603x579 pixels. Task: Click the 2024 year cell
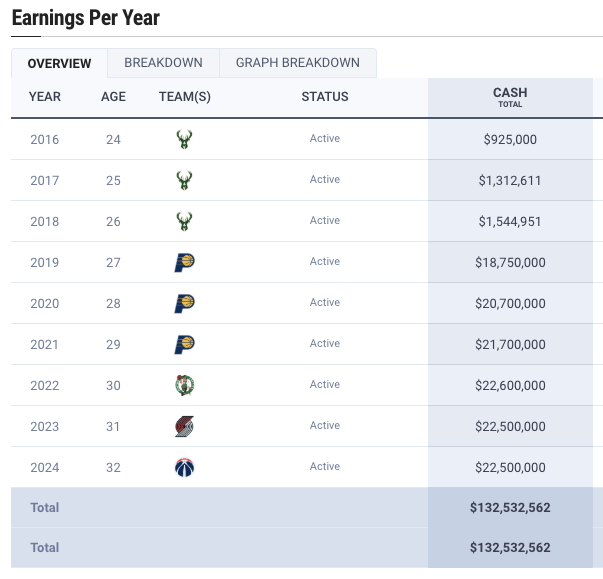pos(45,468)
